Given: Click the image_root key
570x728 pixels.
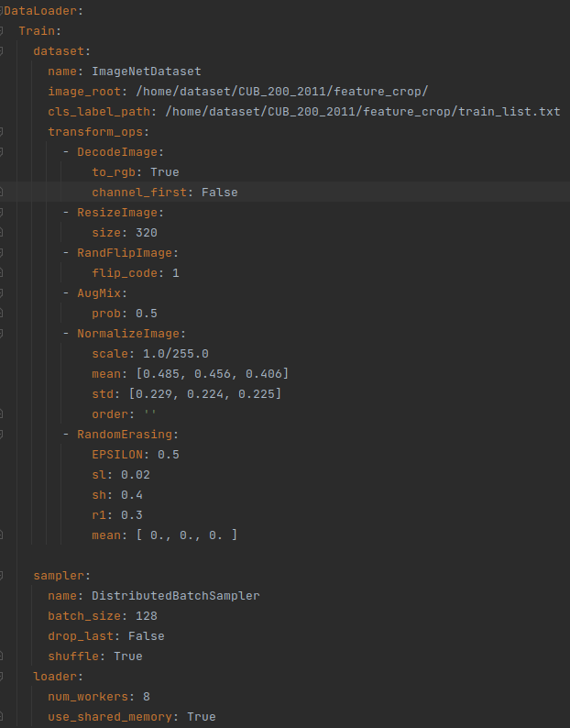Looking at the screenshot, I should (84, 92).
